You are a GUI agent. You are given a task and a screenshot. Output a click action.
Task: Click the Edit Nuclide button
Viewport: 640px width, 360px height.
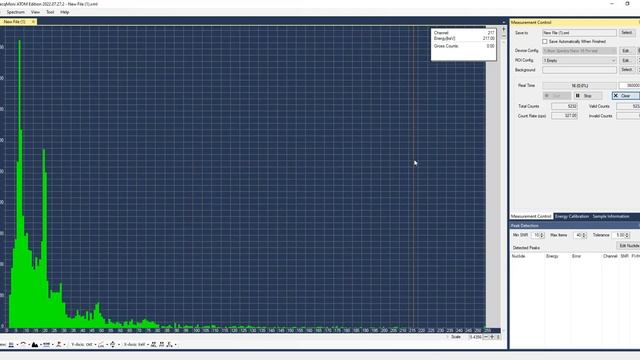pyautogui.click(x=629, y=246)
